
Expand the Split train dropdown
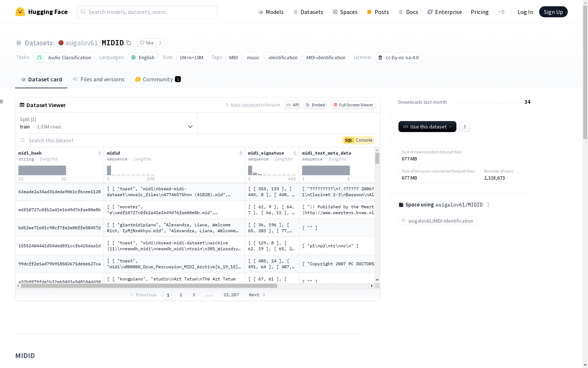coord(106,123)
